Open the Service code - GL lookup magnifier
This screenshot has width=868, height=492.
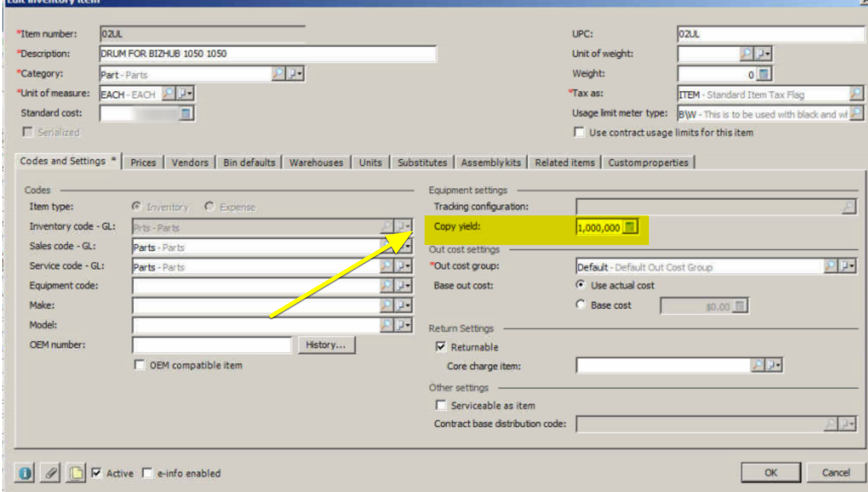(386, 266)
